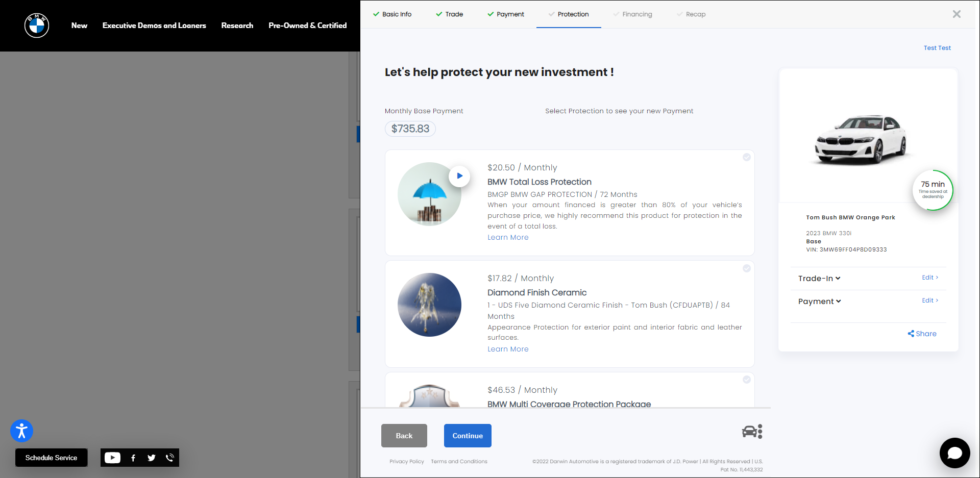Open Learn More for Diamond Finish Ceramic
Viewport: 980px width, 478px height.
508,349
